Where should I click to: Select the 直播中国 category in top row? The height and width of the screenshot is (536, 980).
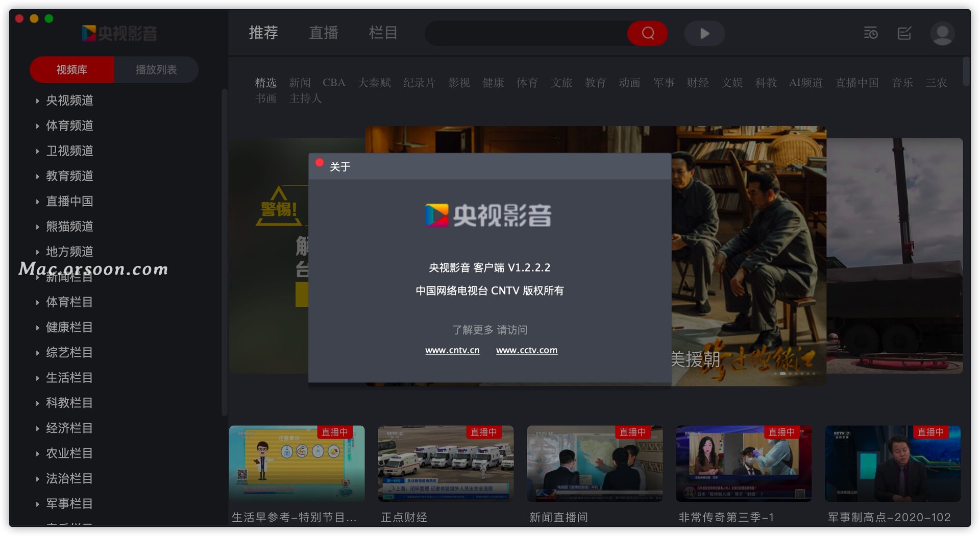[x=857, y=83]
